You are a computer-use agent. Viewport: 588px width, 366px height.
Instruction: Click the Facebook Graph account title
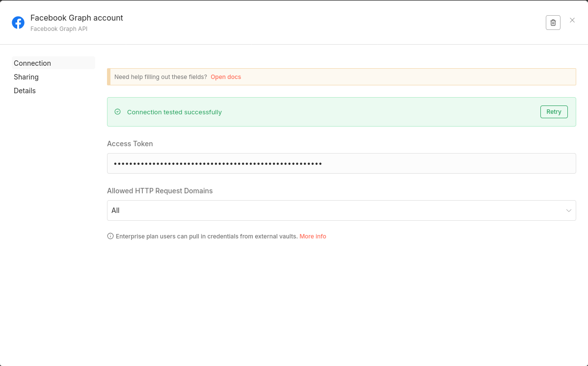click(x=77, y=18)
